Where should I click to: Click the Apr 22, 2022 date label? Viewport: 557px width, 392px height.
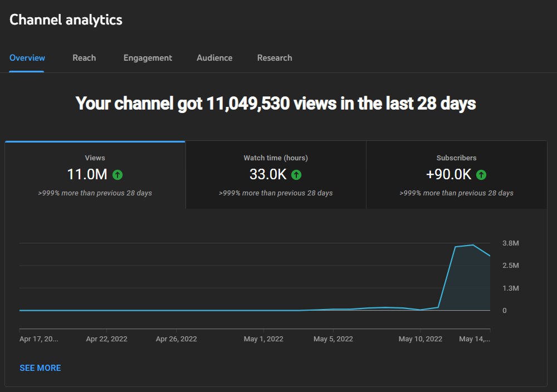(x=106, y=339)
